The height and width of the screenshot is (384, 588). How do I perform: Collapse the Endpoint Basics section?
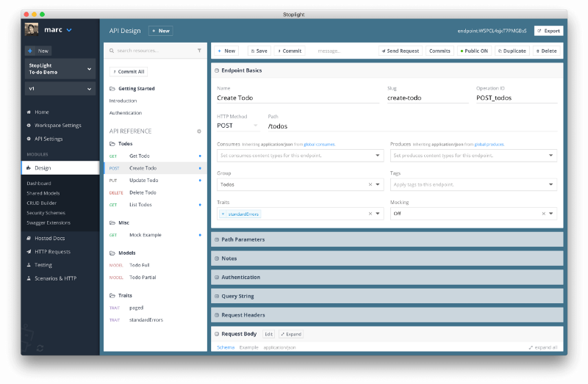(x=216, y=70)
